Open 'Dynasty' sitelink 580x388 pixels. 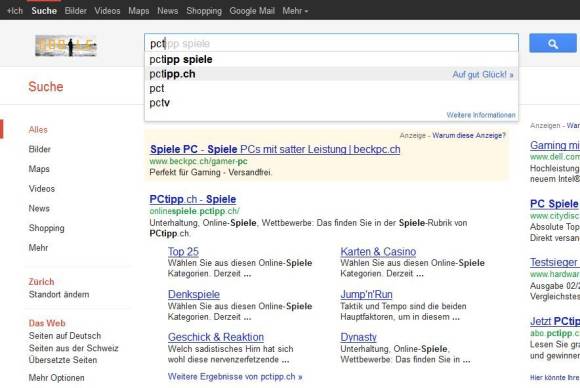pos(358,337)
